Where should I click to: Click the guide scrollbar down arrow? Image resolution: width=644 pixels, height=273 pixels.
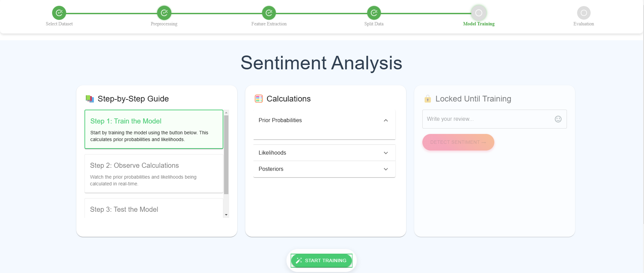click(226, 215)
